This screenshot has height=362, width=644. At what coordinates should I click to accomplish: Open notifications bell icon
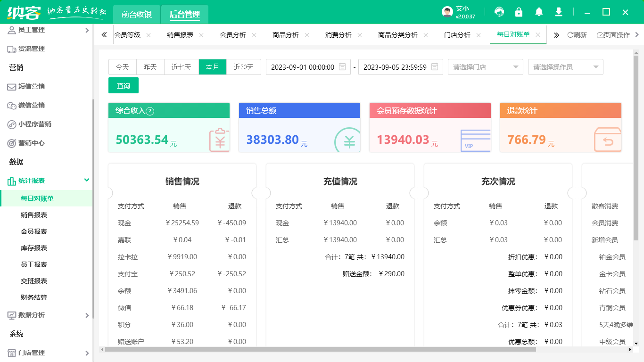pos(539,12)
